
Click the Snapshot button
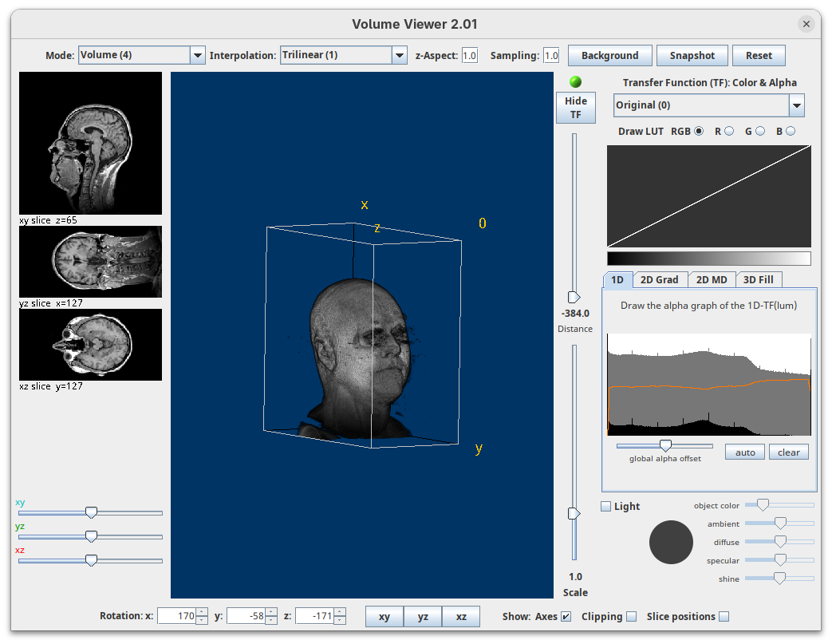tap(692, 55)
